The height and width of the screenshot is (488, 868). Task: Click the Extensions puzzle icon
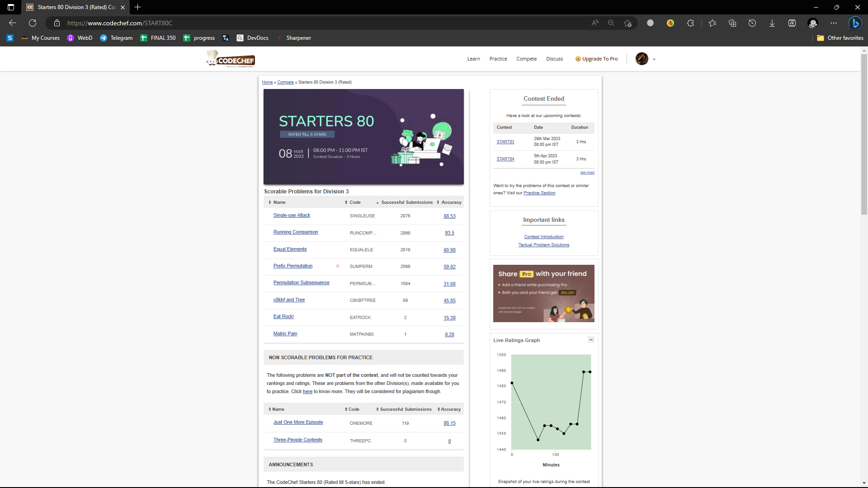click(690, 23)
